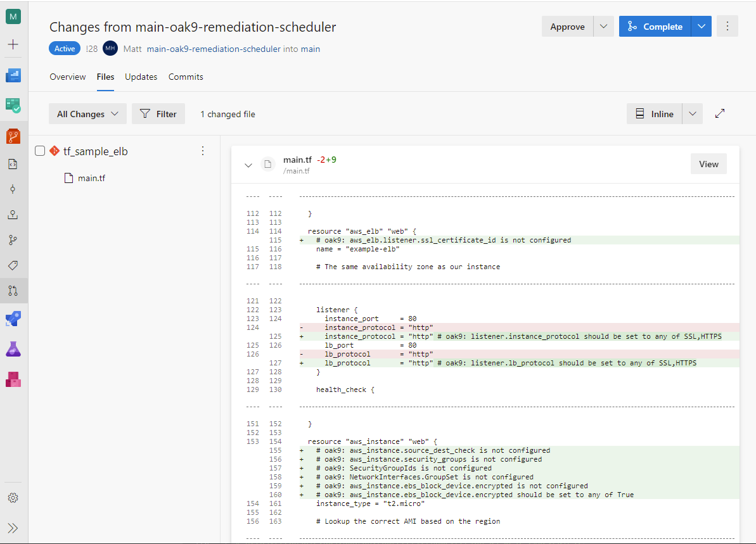Image resolution: width=756 pixels, height=544 pixels.
Task: Open the Approve options dropdown arrow
Action: point(603,27)
